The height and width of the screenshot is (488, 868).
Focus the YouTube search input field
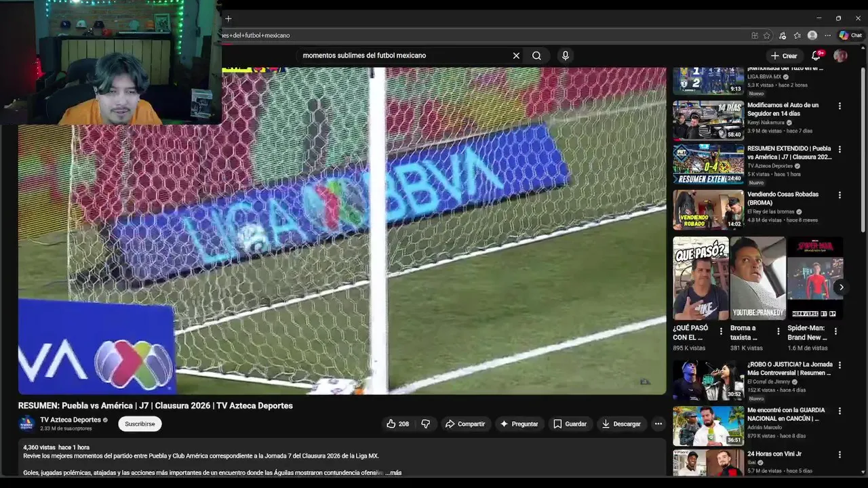pos(403,56)
